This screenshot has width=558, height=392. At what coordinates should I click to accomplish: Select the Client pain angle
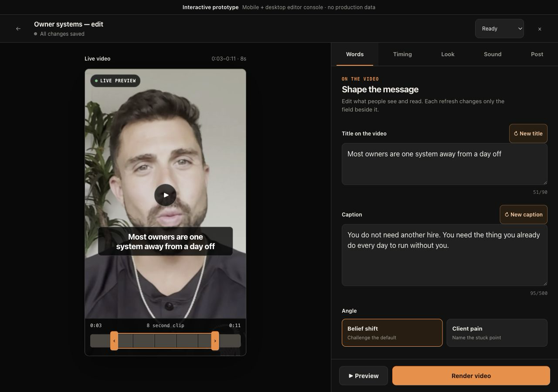[497, 333]
